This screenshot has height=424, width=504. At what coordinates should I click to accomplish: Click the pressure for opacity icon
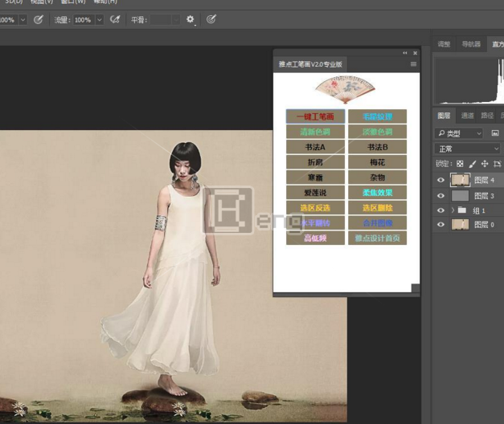(39, 20)
